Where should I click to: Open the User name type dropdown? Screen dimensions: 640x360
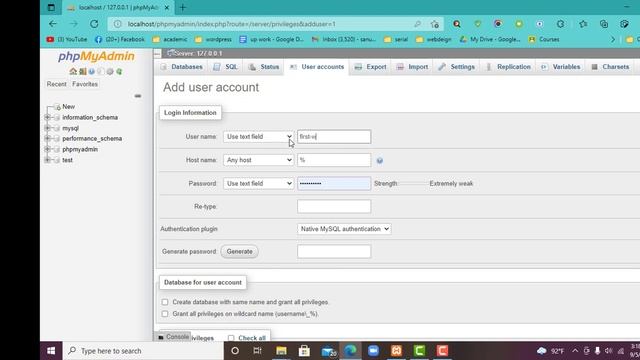click(258, 137)
